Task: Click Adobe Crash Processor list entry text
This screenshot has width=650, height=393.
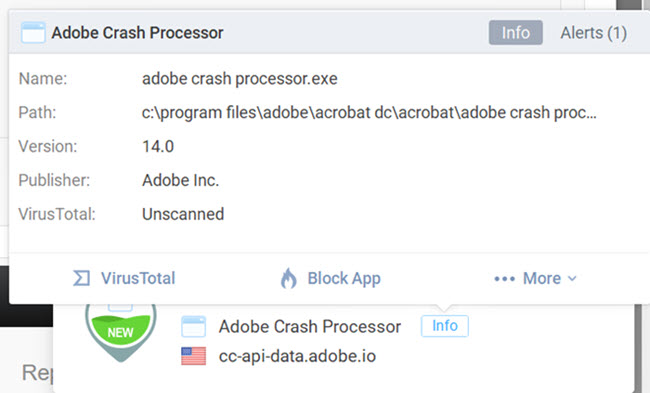Action: [310, 327]
